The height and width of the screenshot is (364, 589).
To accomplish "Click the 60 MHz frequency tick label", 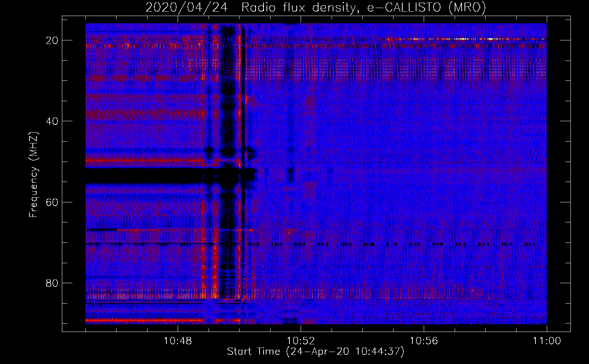I will click(x=52, y=202).
